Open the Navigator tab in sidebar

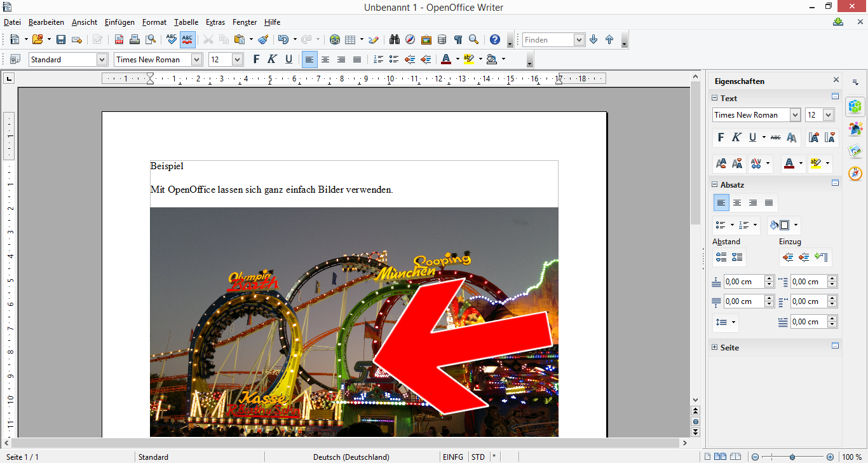855,174
